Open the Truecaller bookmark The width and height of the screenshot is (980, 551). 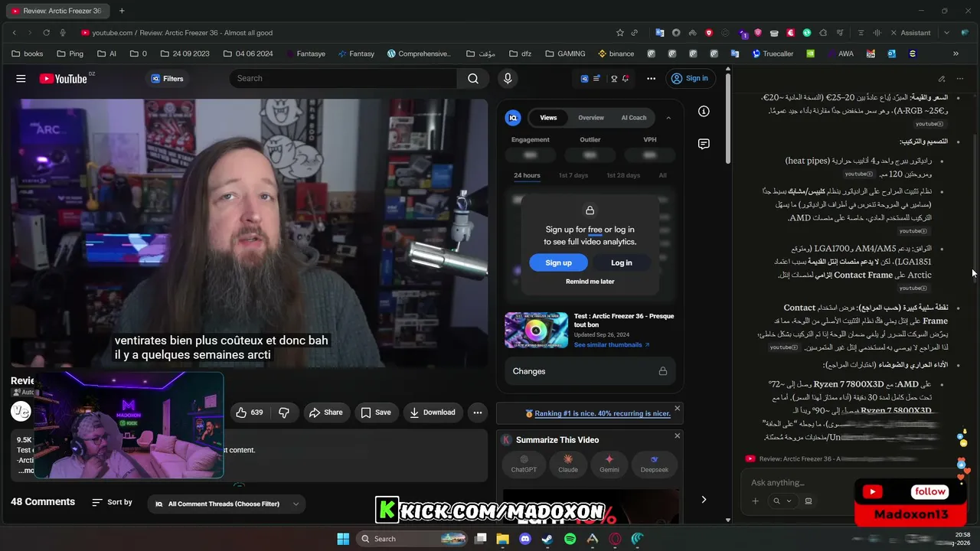pyautogui.click(x=773, y=54)
